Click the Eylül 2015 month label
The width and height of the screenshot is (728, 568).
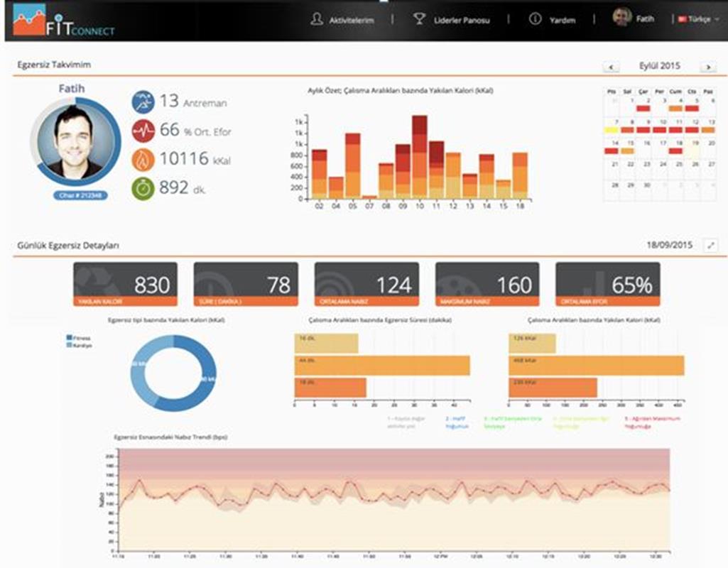tap(660, 66)
